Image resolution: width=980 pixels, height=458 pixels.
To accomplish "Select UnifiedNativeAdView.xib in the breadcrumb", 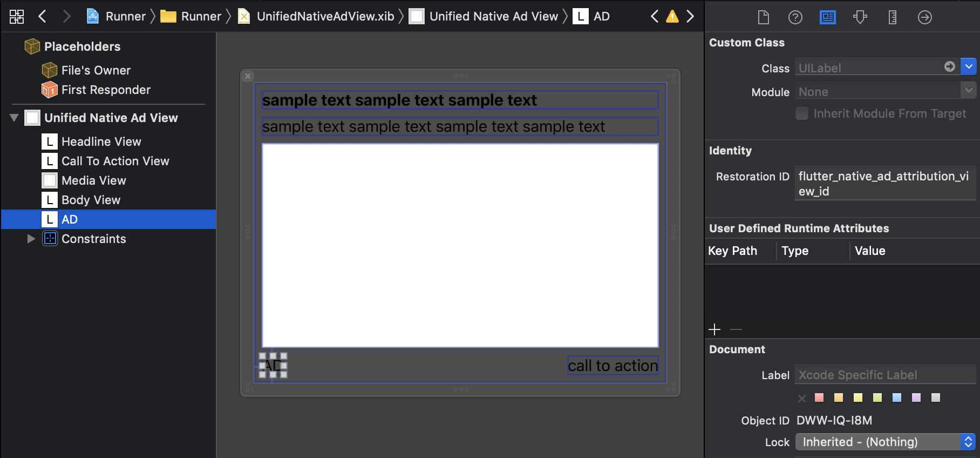I will click(316, 17).
